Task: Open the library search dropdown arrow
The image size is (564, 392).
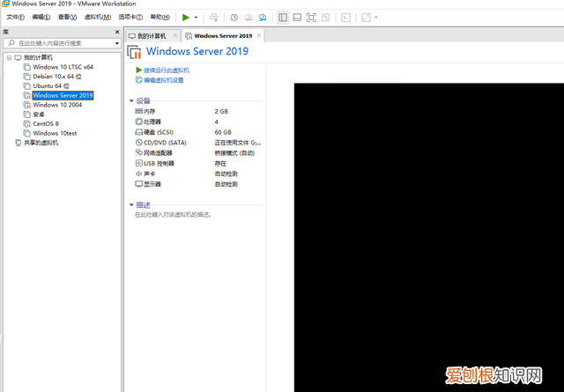Action: coord(117,43)
